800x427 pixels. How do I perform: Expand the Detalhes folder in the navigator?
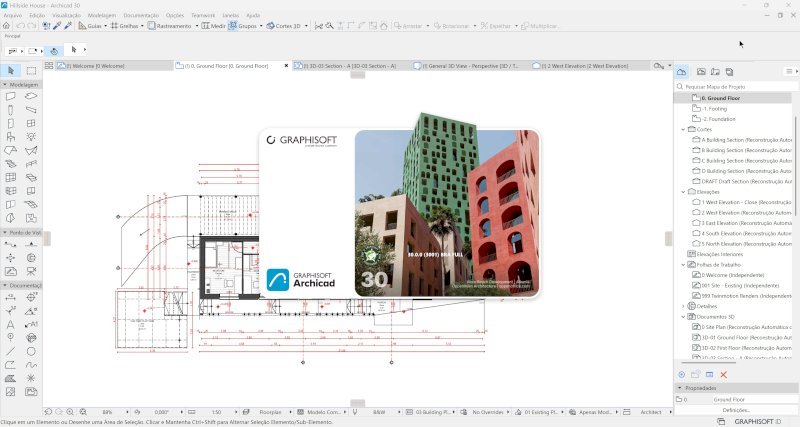(683, 306)
